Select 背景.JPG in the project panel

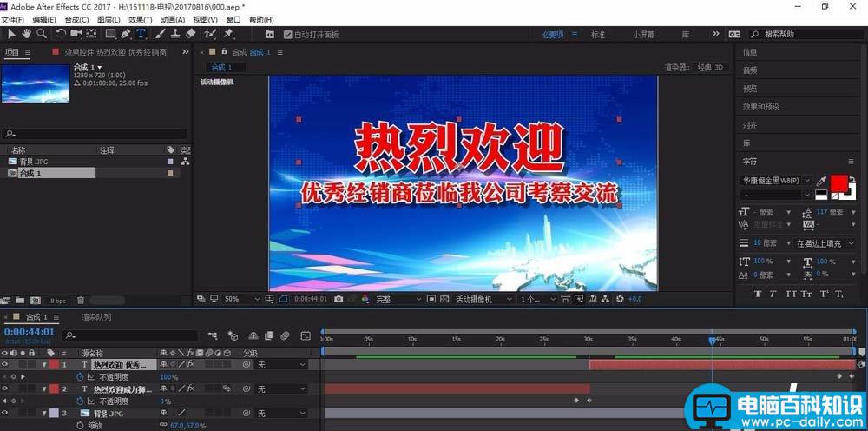pyautogui.click(x=35, y=162)
